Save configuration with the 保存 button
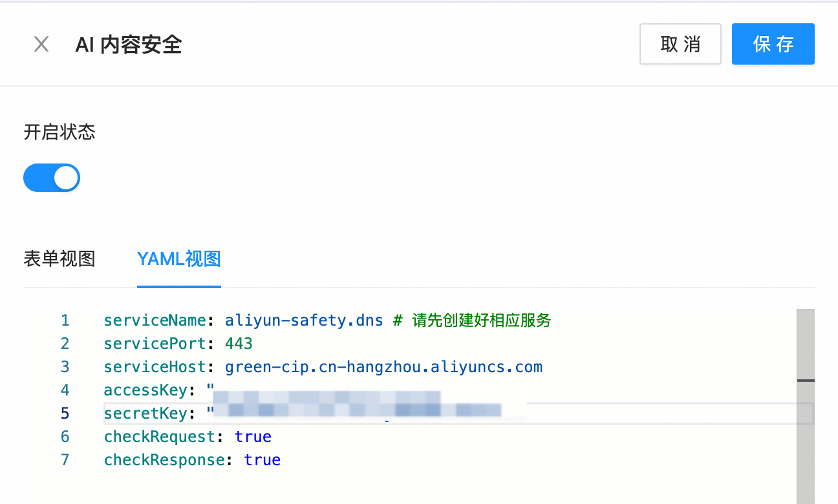Viewport: 838px width, 504px height. 773,44
